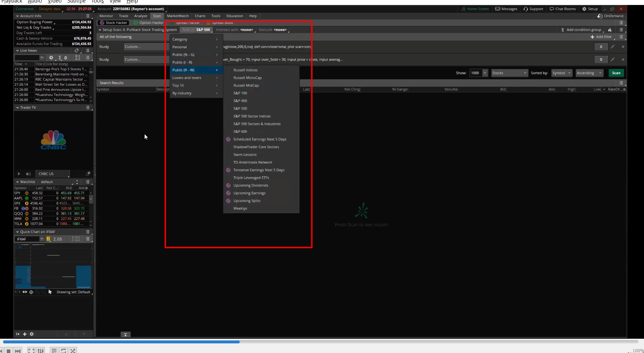Open the Ascending order dropdown

tap(589, 73)
